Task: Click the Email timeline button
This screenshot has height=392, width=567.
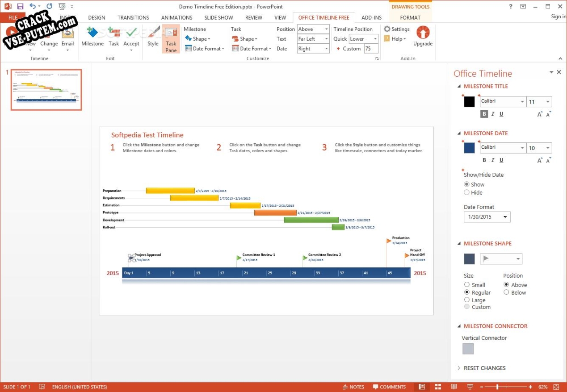Action: tap(67, 38)
